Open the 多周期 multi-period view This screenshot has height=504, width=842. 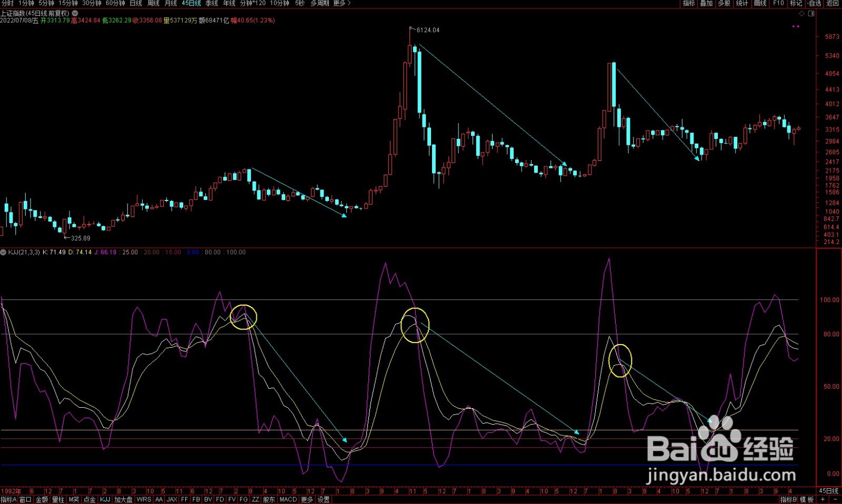319,3
